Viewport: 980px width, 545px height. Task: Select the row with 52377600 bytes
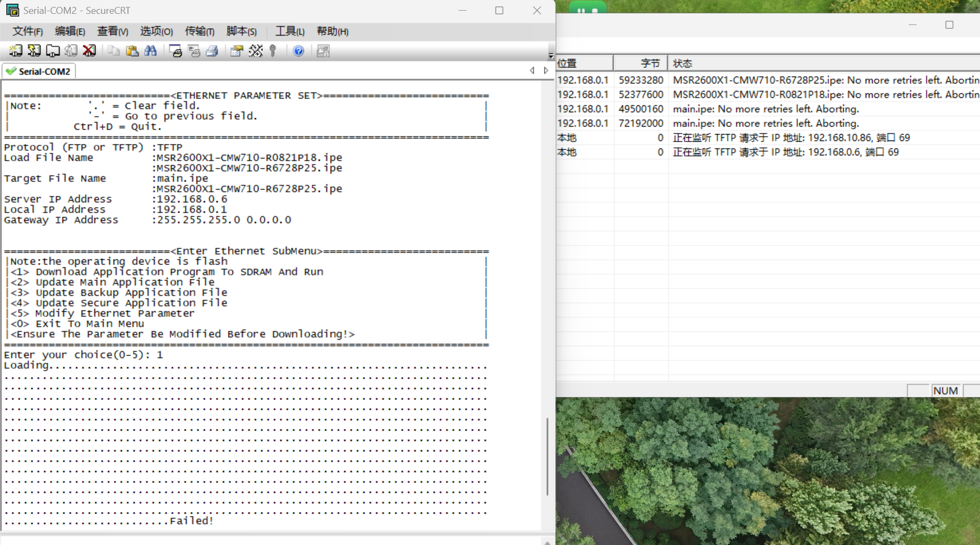[768, 94]
